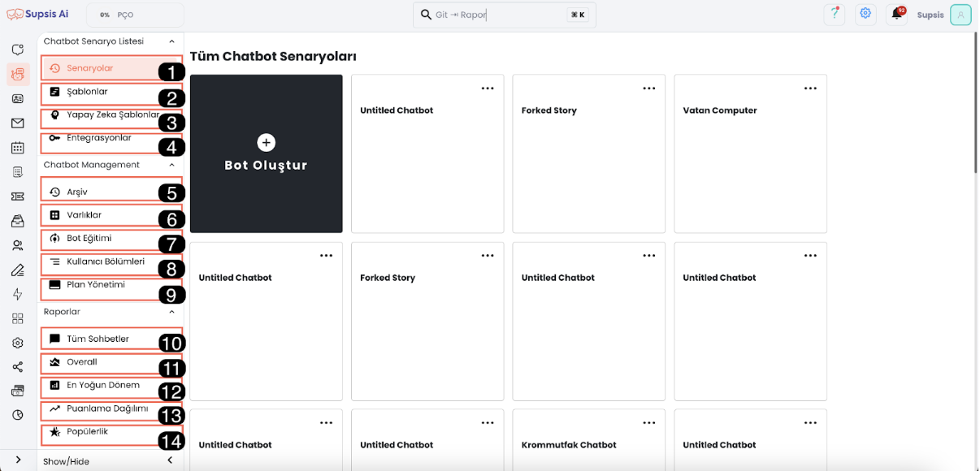Open the inbox tray icon in left rail

(18, 221)
